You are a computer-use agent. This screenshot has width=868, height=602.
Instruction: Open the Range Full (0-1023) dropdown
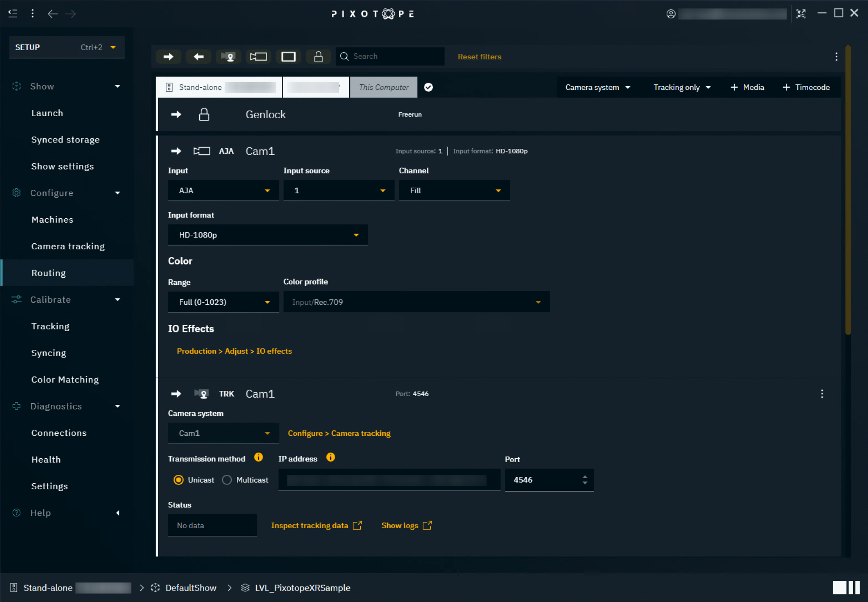[223, 302]
